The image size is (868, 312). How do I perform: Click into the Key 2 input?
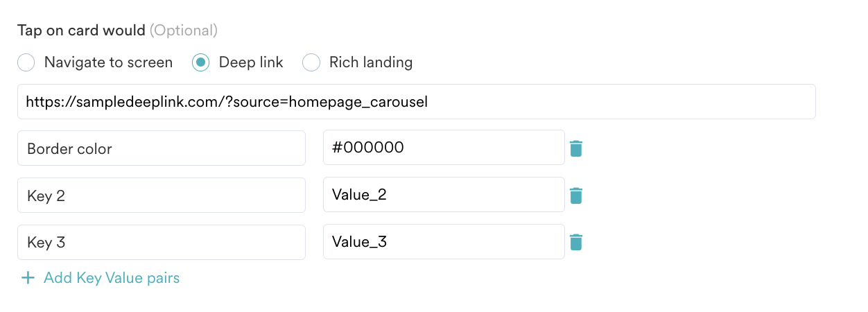click(x=161, y=196)
